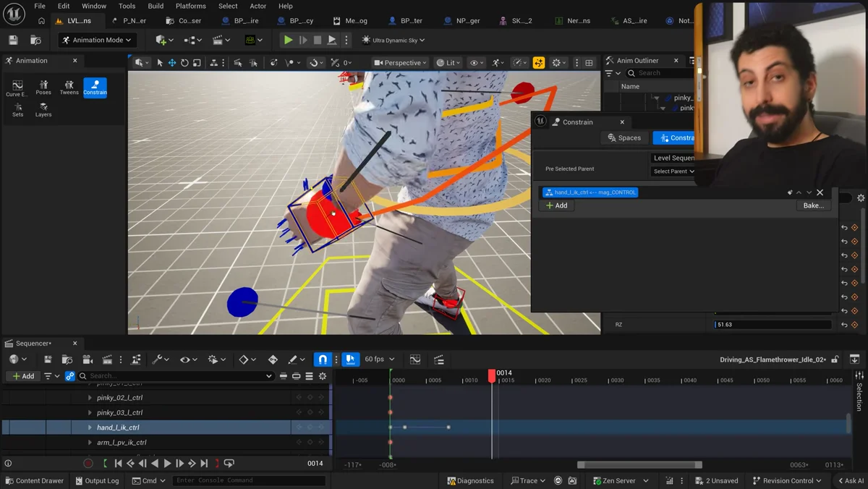Screen dimensions: 868x489
Task: Click the sequencer Play reverse button
Action: 155,463
